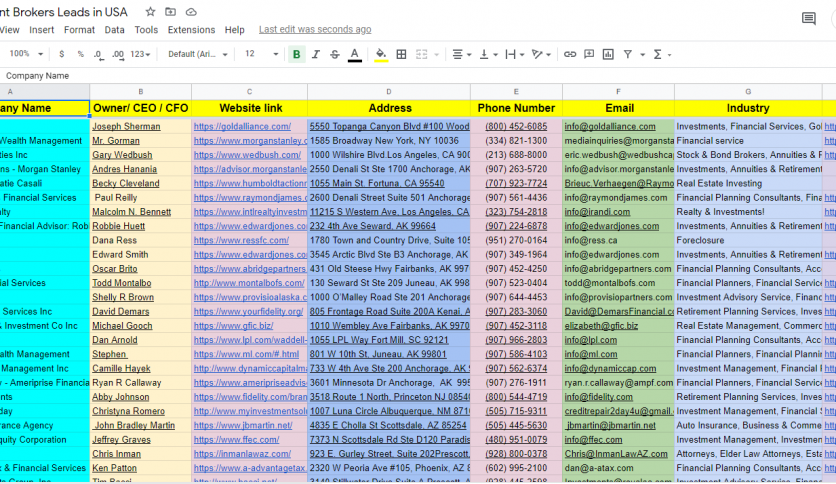Open the wedbush.com website link
Viewport: 836px width, 484px height.
(247, 155)
